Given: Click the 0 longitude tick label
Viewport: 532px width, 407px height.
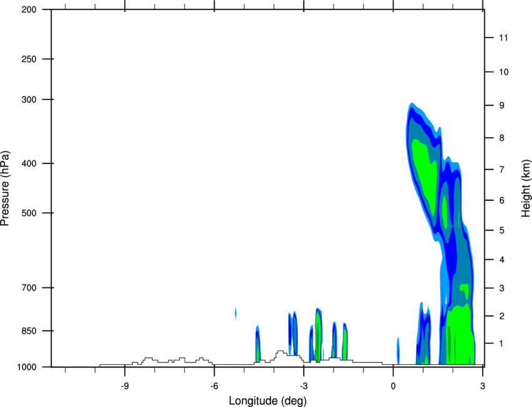Looking at the screenshot, I should [x=393, y=386].
